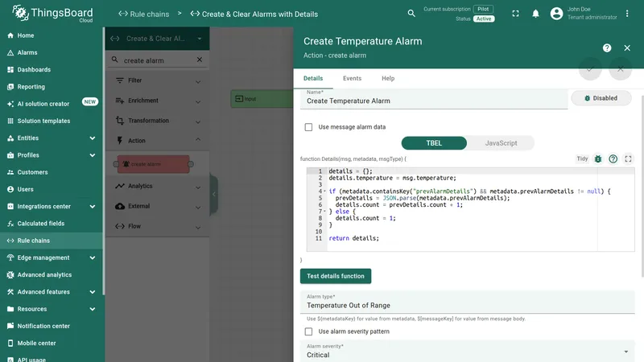Screen dimensions: 644x362
Task: Click the search magnifier in top bar
Action: tap(411, 14)
